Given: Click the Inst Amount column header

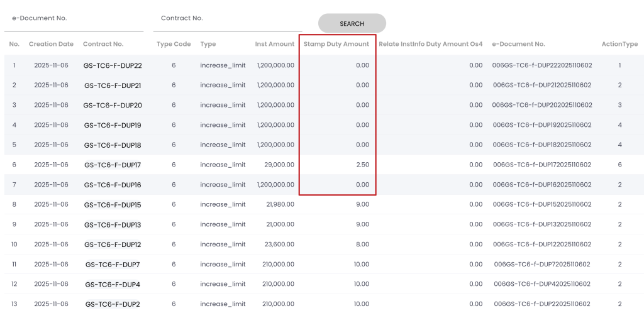Looking at the screenshot, I should click(274, 44).
